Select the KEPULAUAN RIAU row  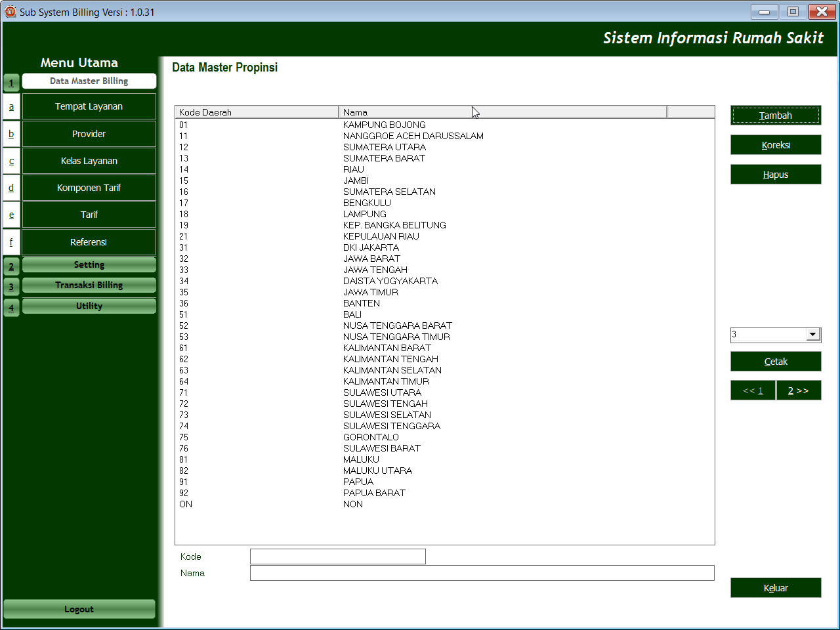(444, 236)
